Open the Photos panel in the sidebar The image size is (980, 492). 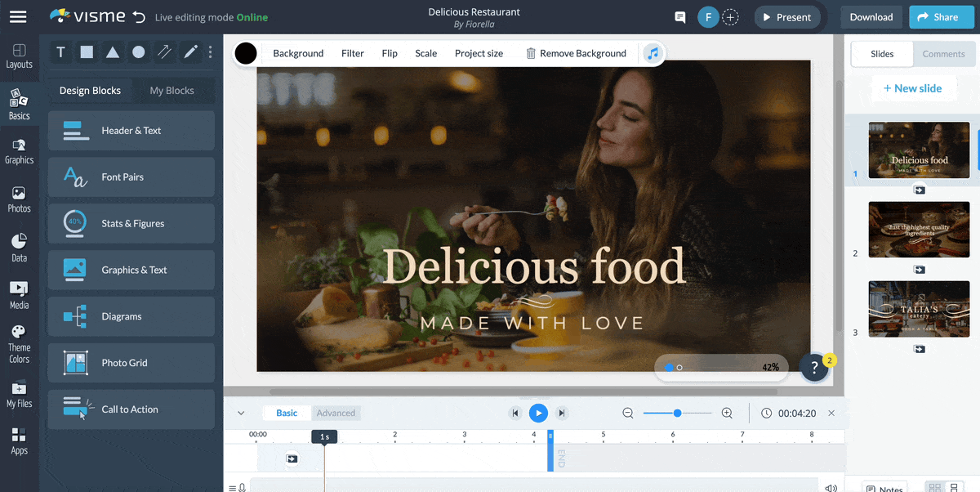pos(19,199)
